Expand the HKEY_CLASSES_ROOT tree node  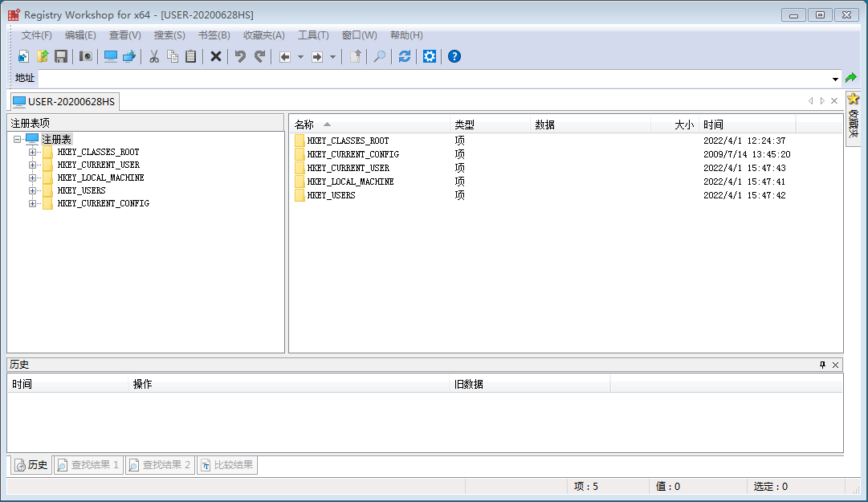pyautogui.click(x=33, y=153)
